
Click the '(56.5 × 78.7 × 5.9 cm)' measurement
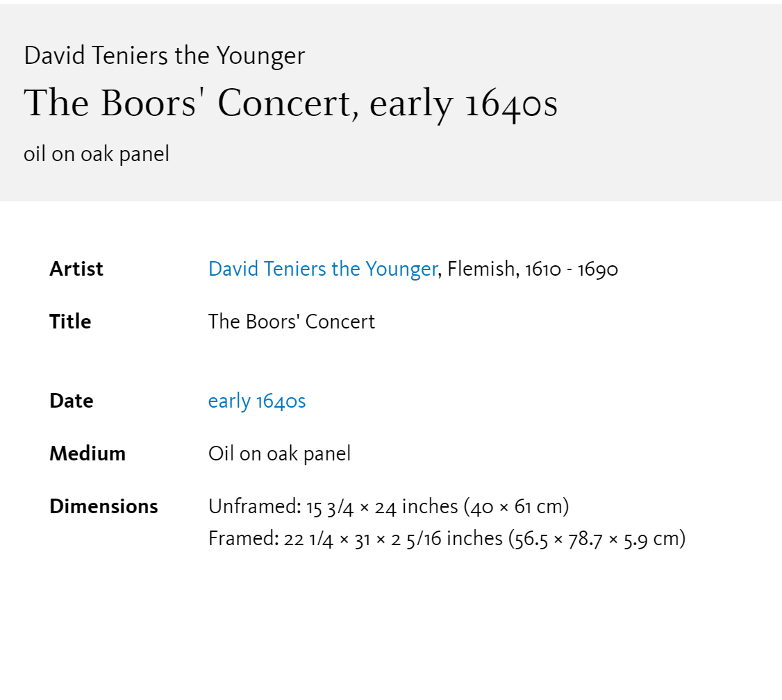(x=597, y=540)
